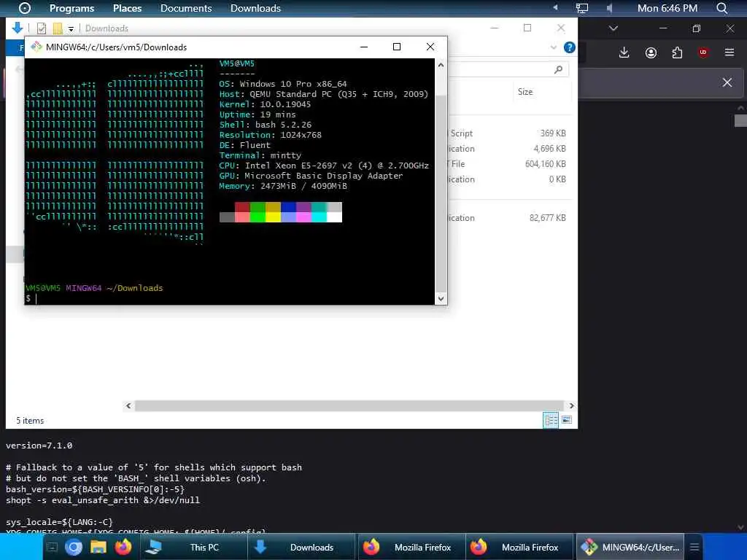Click the MINGW64 terminal title bar icon
Viewport: 747px width, 560px height.
(36, 47)
